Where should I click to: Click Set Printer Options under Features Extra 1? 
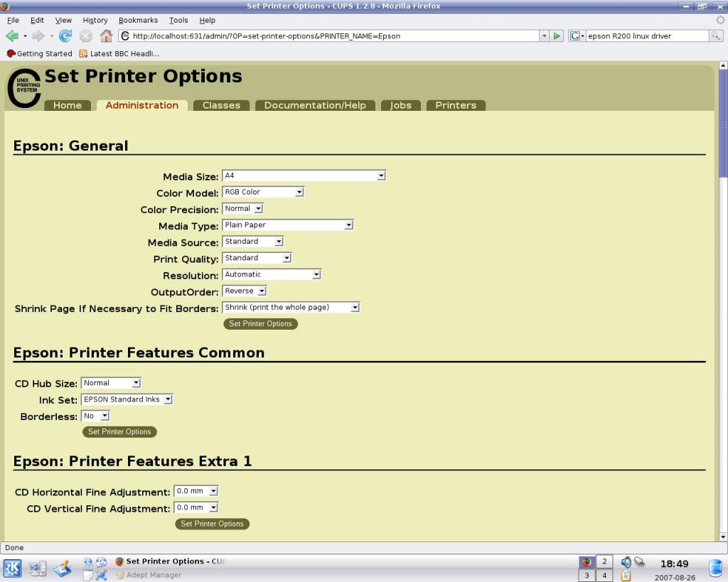[x=212, y=524]
